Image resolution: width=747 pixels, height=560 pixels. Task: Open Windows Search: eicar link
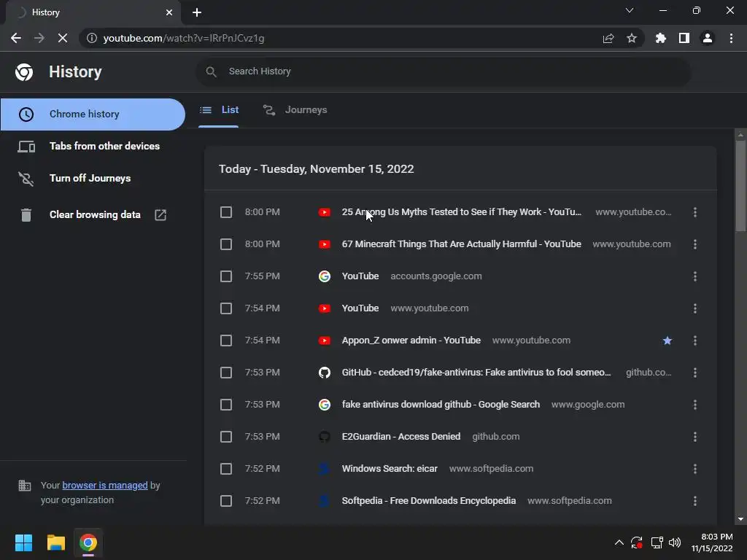[x=390, y=469]
